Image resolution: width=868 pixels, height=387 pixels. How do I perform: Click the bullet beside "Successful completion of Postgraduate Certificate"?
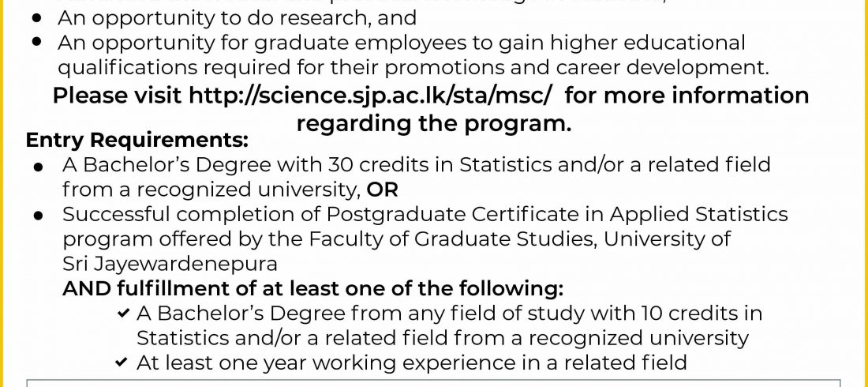click(x=39, y=215)
